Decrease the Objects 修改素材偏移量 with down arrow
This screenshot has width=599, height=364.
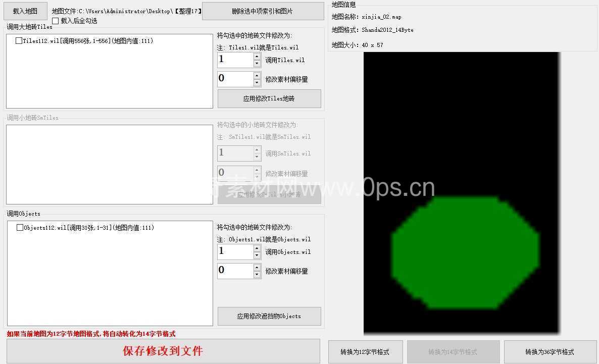click(257, 275)
